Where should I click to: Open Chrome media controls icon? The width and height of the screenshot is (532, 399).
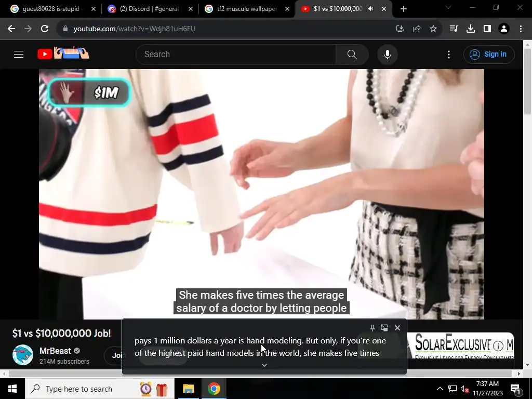click(454, 29)
